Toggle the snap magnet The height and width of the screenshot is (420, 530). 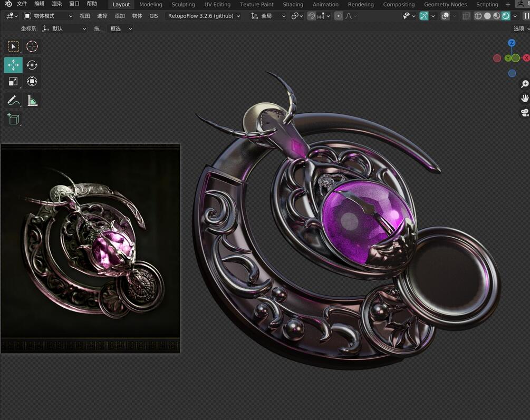(311, 16)
